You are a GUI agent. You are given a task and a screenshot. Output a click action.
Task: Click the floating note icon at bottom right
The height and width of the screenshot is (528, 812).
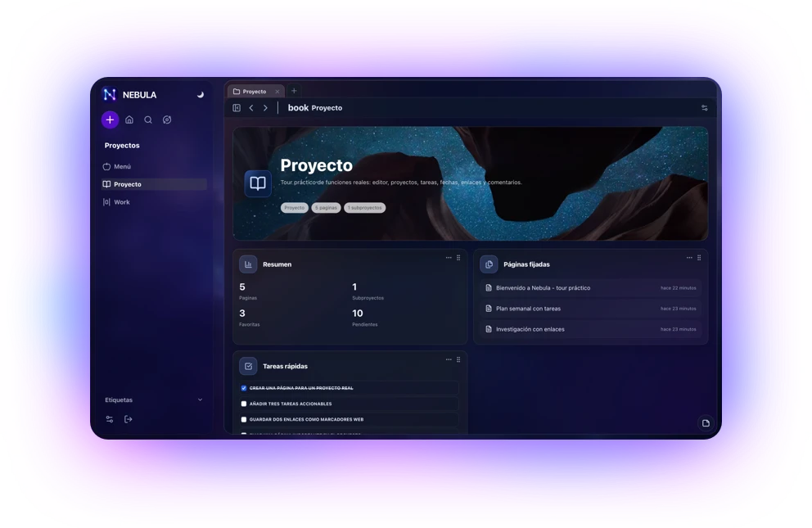tap(706, 423)
